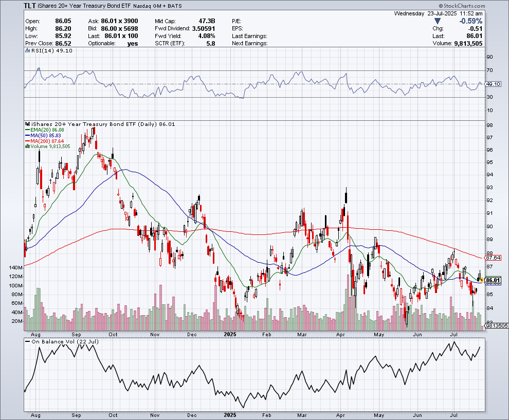Click the -0.59% percent change value
Image resolution: width=509 pixels, height=420 pixels.
point(470,21)
